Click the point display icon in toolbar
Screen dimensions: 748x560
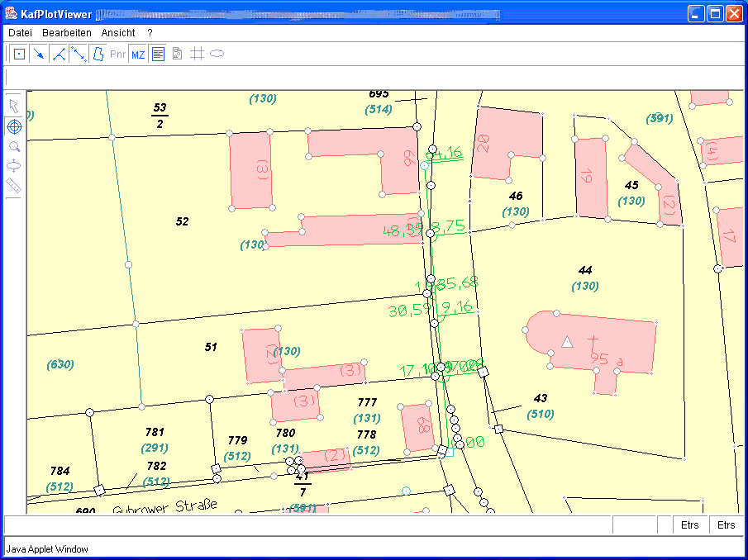19,55
